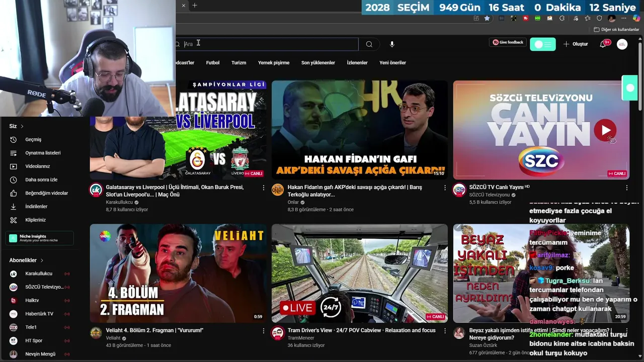644x362 pixels.
Task: Open the YouTube account avatar menu
Action: tap(622, 44)
